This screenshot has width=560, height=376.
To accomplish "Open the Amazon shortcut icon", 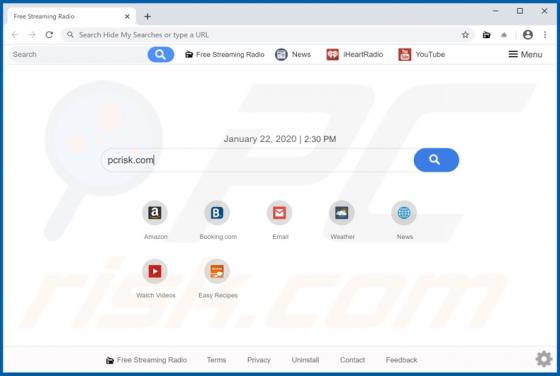I will click(x=155, y=213).
